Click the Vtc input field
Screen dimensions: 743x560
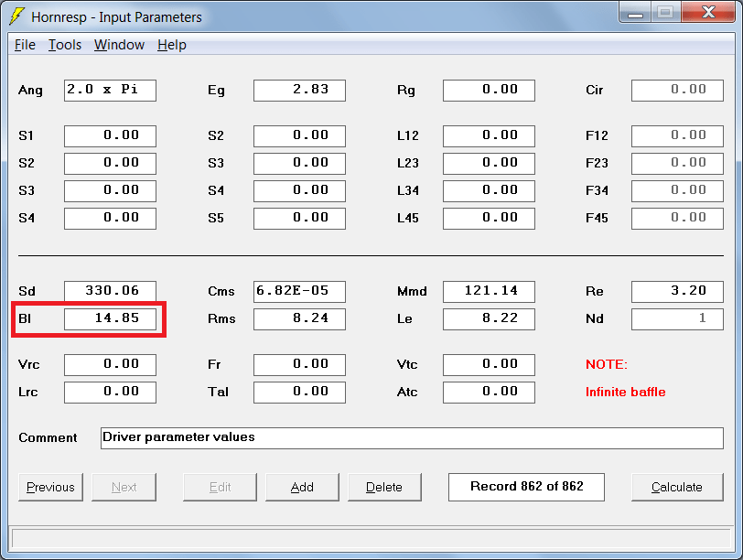tap(489, 365)
